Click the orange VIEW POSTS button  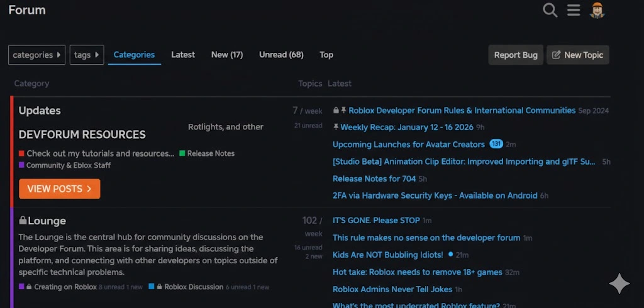pos(60,189)
